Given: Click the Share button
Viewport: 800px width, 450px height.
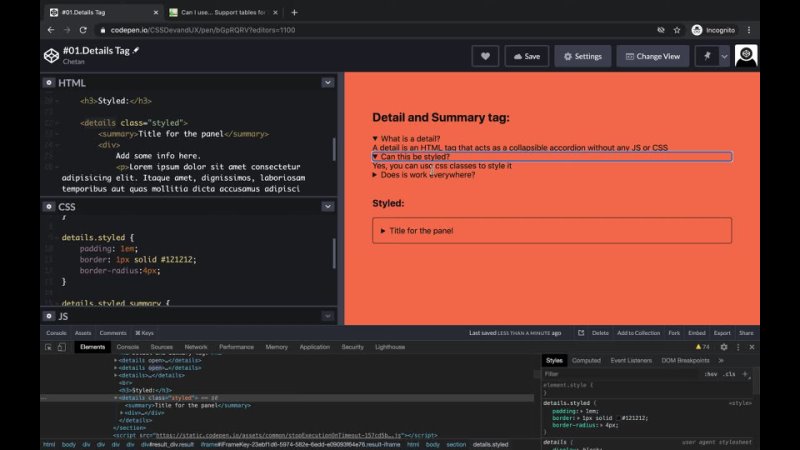Looking at the screenshot, I should coord(746,333).
